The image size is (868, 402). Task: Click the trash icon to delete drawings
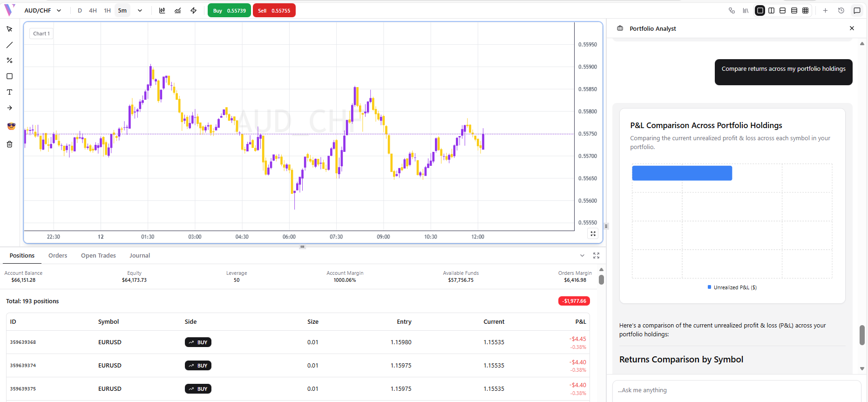point(9,144)
